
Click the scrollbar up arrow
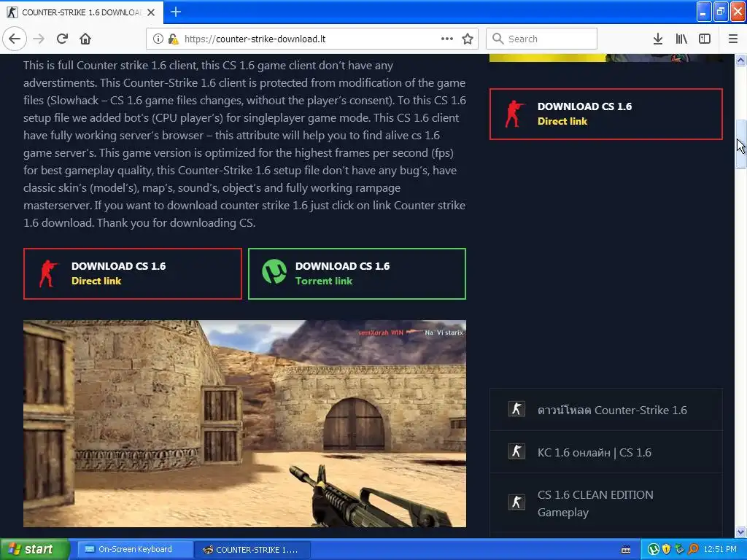(740, 60)
